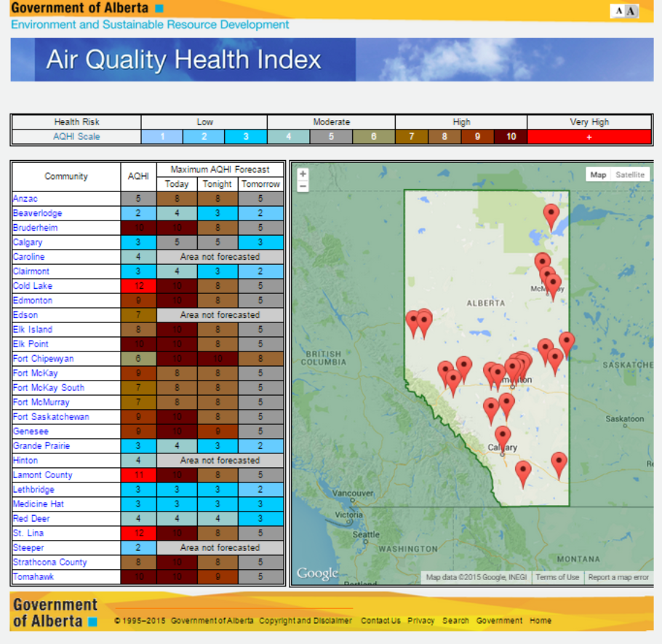Image resolution: width=662 pixels, height=644 pixels.
Task: Open Home footer link
Action: [x=541, y=621]
